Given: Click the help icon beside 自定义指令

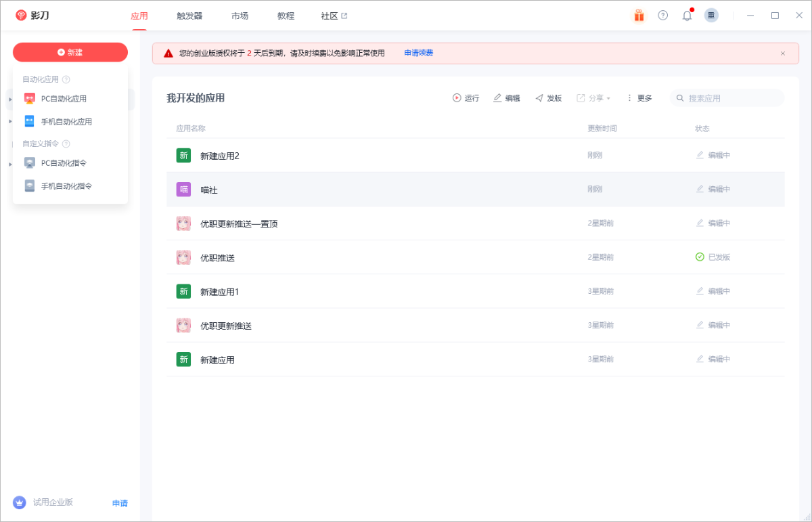Looking at the screenshot, I should pyautogui.click(x=66, y=144).
